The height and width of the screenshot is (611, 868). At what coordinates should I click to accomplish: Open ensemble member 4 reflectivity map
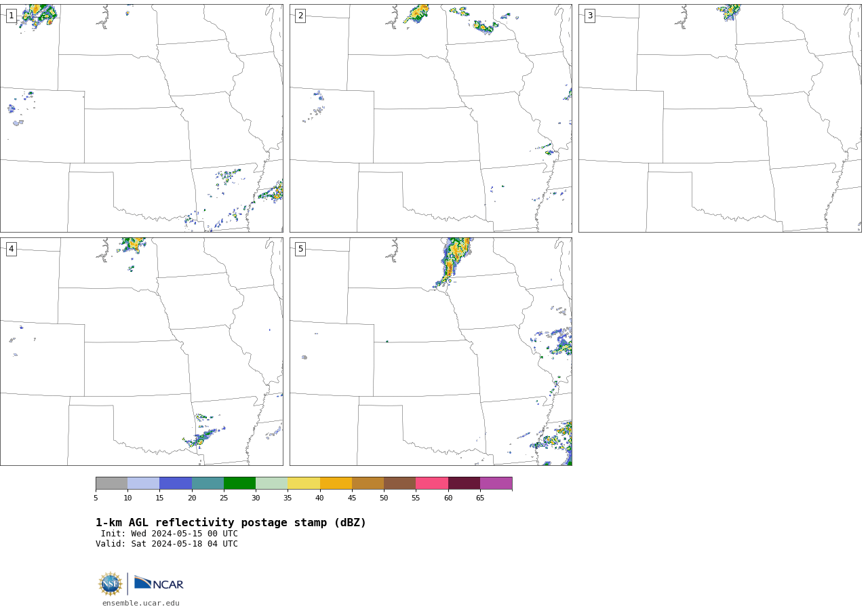point(142,351)
